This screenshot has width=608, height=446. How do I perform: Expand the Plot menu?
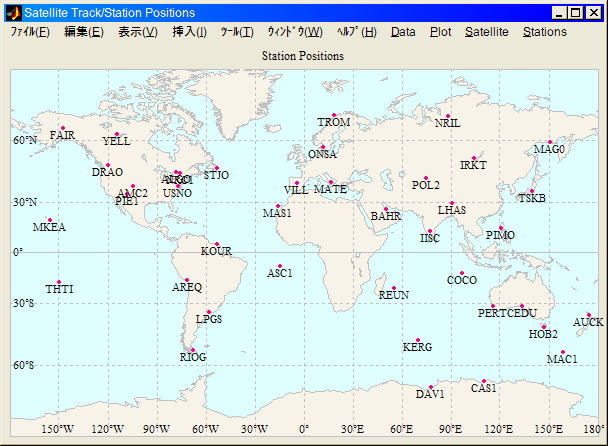click(440, 32)
